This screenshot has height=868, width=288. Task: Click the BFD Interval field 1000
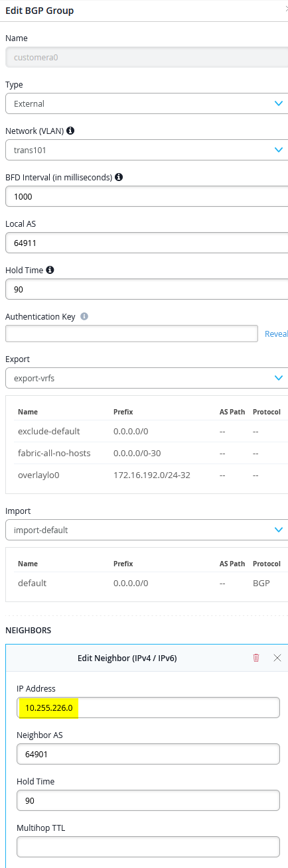point(147,196)
